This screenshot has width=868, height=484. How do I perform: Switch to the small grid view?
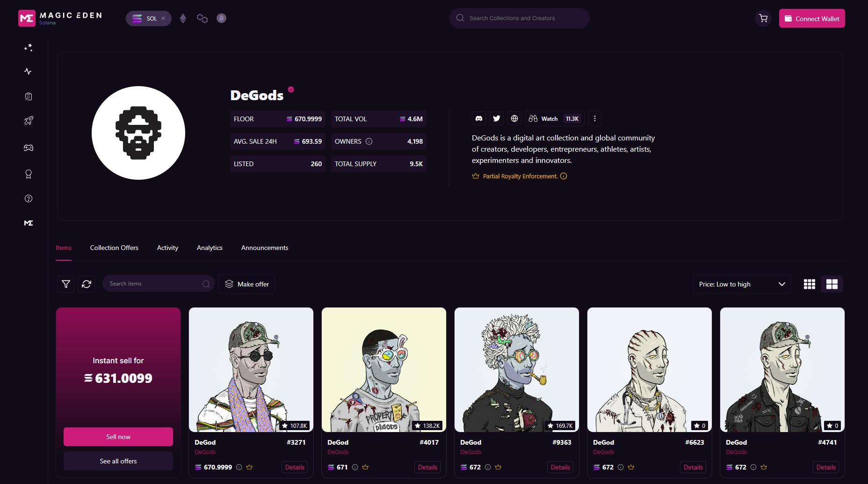[810, 284]
